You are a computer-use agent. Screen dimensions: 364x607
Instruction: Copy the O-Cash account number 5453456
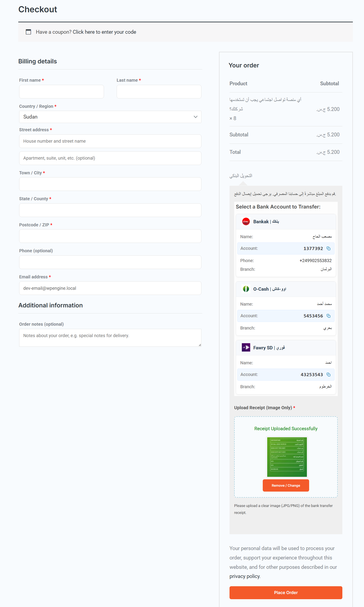(x=329, y=316)
